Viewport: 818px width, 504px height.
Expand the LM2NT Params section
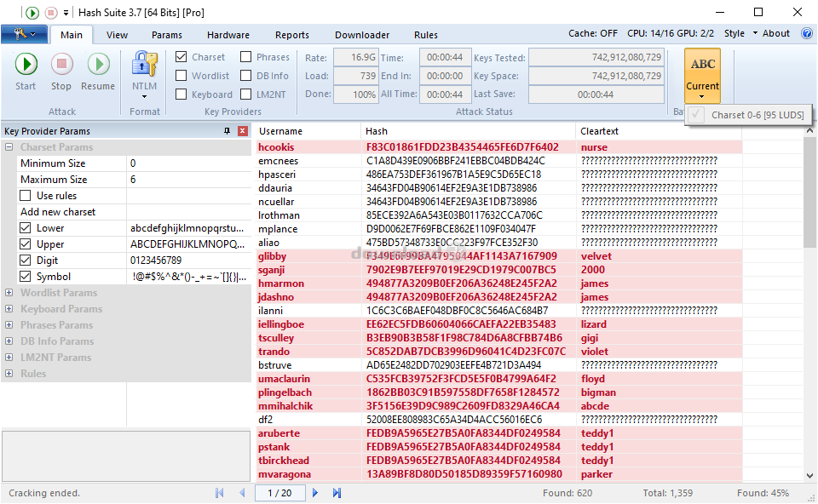(x=9, y=357)
